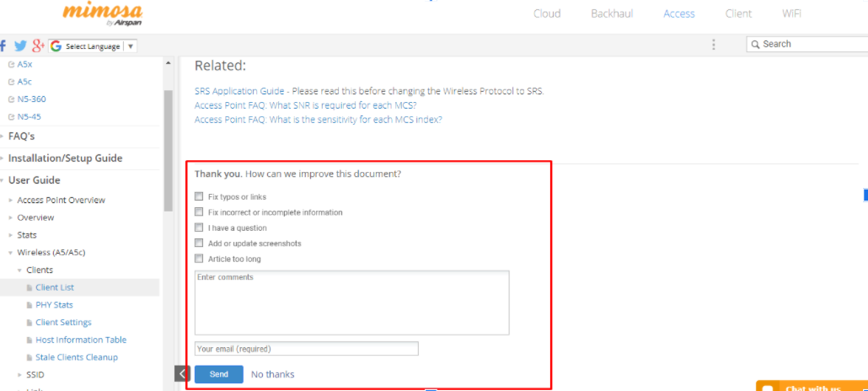
Task: Click the Your email input field
Action: pos(306,348)
